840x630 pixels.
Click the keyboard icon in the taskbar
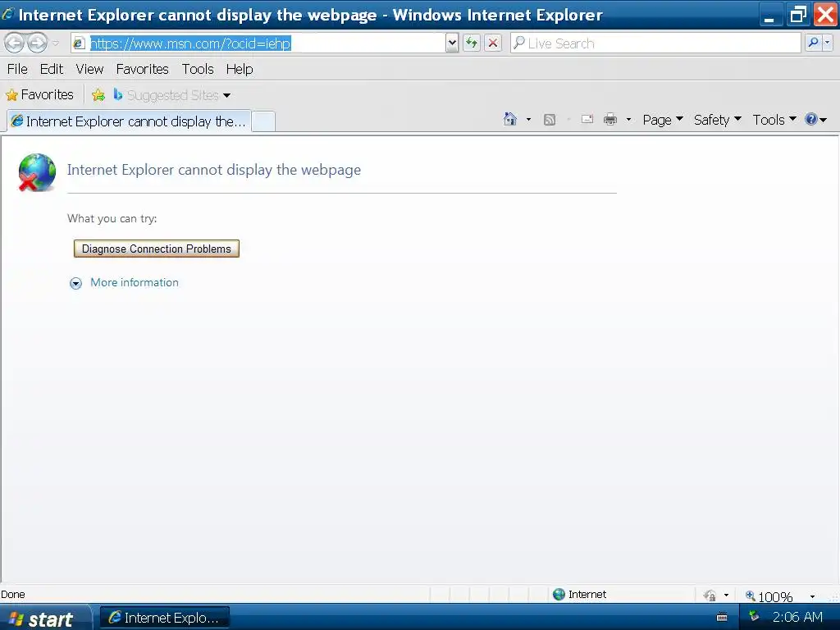pyautogui.click(x=722, y=617)
